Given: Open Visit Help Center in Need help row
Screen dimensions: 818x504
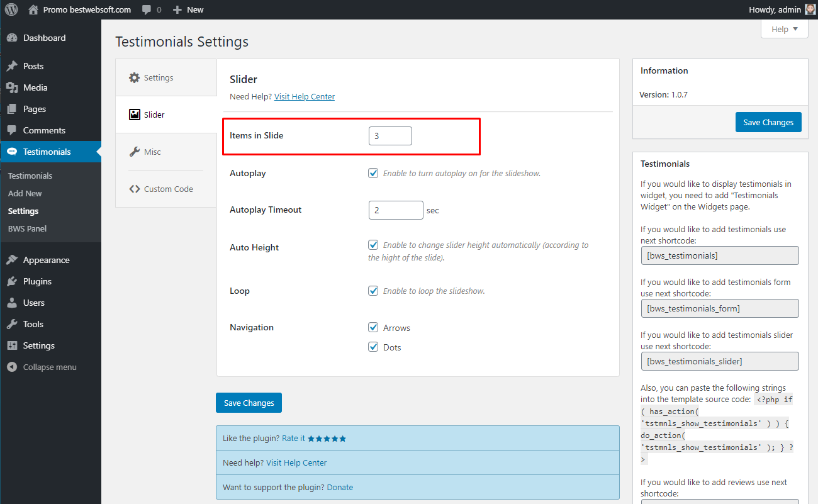Looking at the screenshot, I should click(296, 462).
